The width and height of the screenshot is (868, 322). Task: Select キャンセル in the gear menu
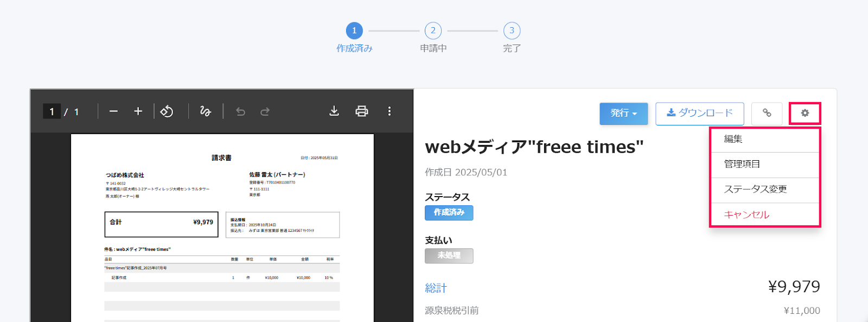tap(765, 215)
